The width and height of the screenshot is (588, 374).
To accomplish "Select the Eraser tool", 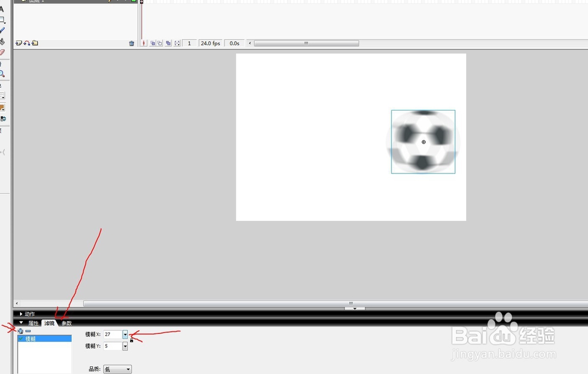I will 2,52.
